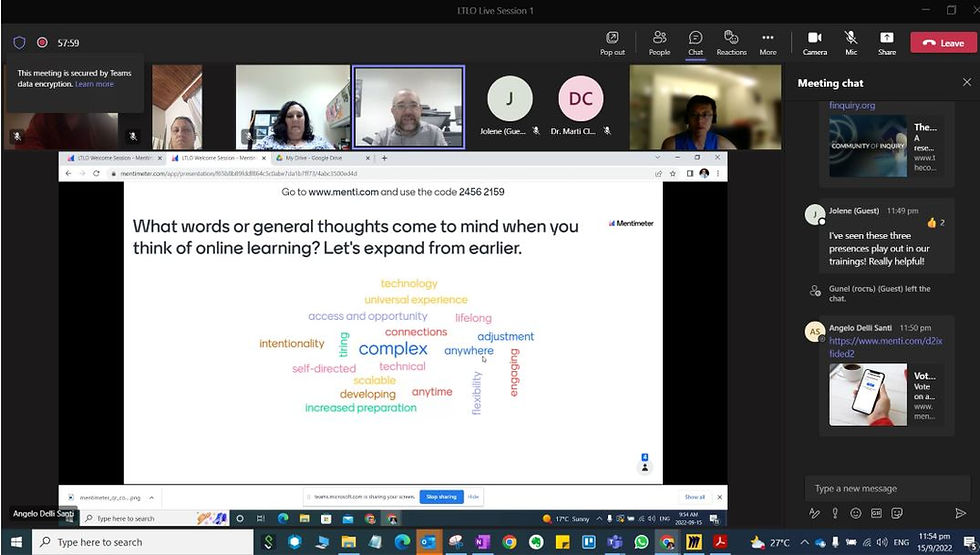Open the message Format options
The image size is (980, 555).
tap(814, 513)
